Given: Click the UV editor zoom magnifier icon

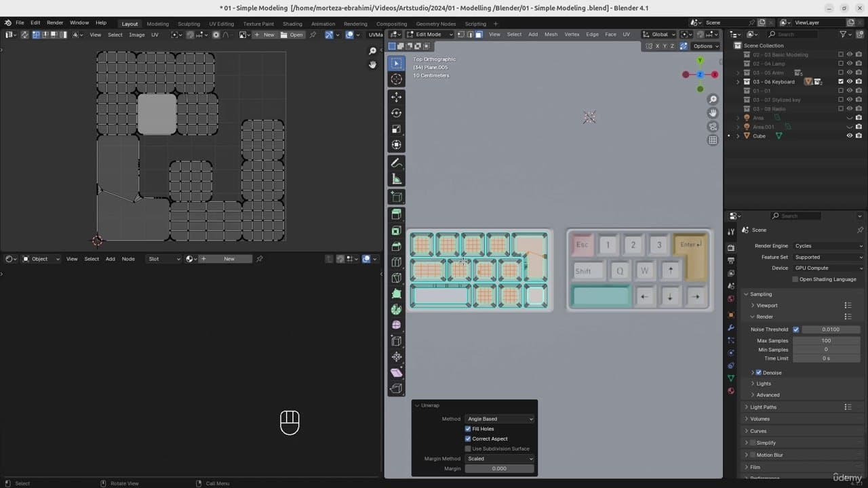Looking at the screenshot, I should pyautogui.click(x=372, y=52).
